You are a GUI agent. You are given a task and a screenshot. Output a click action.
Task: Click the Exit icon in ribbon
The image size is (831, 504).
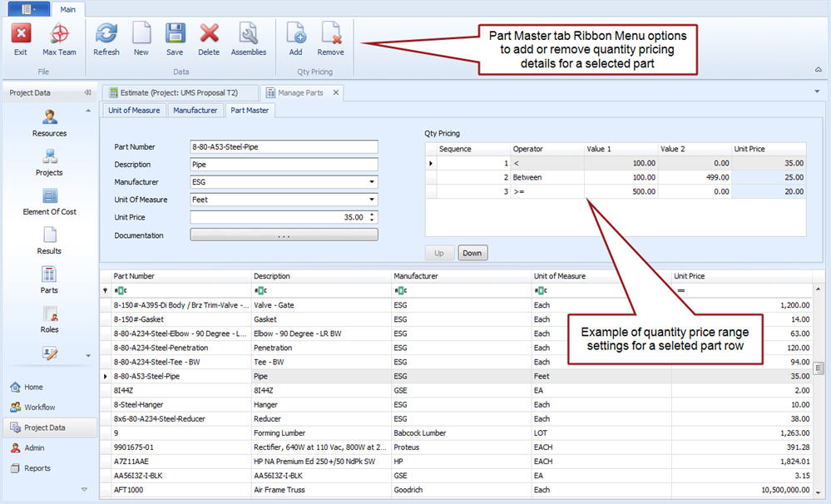[x=21, y=39]
